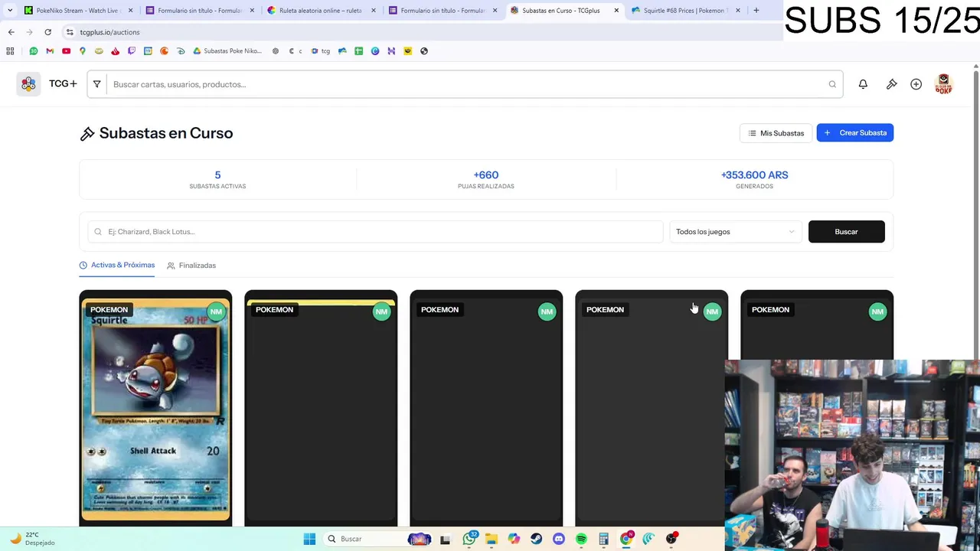Open 'Subastas Poke Niko' bookmark
980x551 pixels.
point(227,51)
